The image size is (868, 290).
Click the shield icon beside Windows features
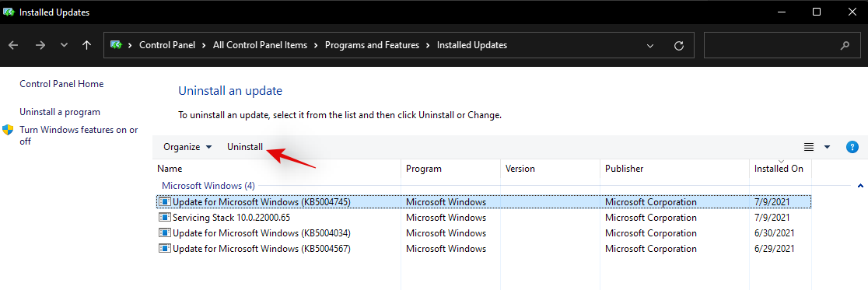8,130
